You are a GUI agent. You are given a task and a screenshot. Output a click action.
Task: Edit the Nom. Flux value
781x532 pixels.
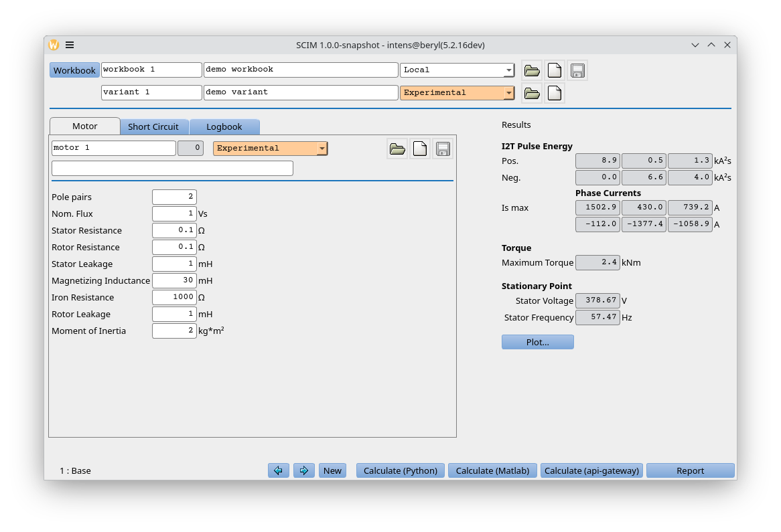click(174, 213)
